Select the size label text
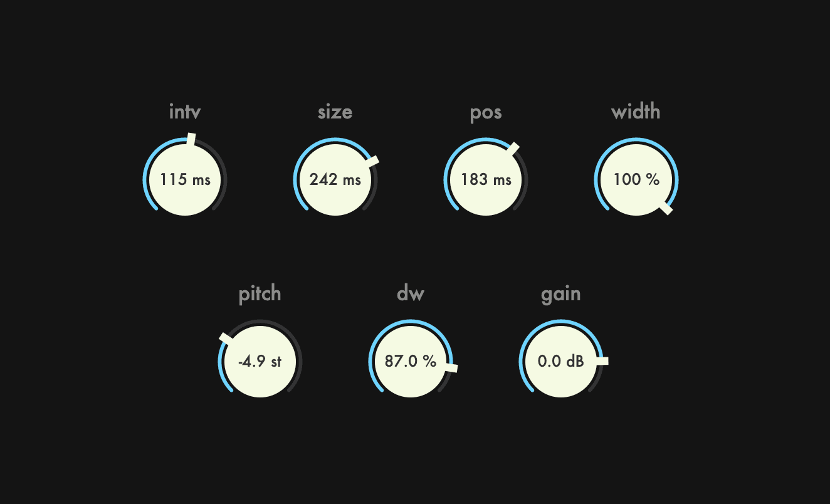This screenshot has width=830, height=504. coord(335,112)
